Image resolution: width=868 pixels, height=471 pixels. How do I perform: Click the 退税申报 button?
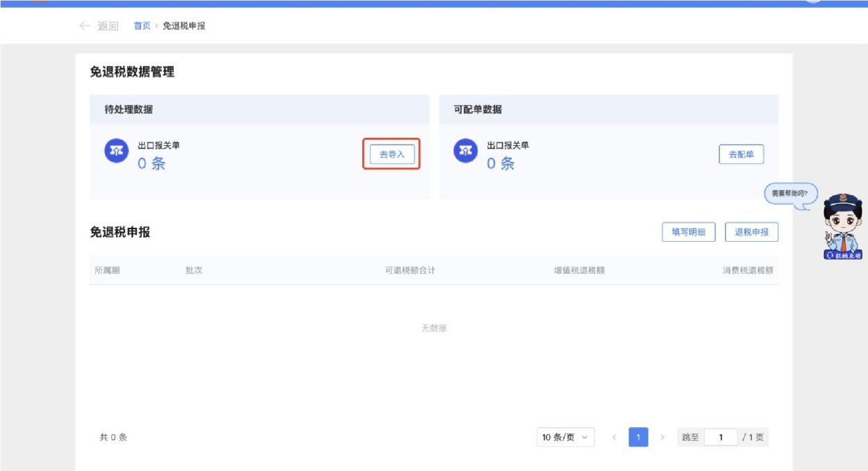pos(751,232)
